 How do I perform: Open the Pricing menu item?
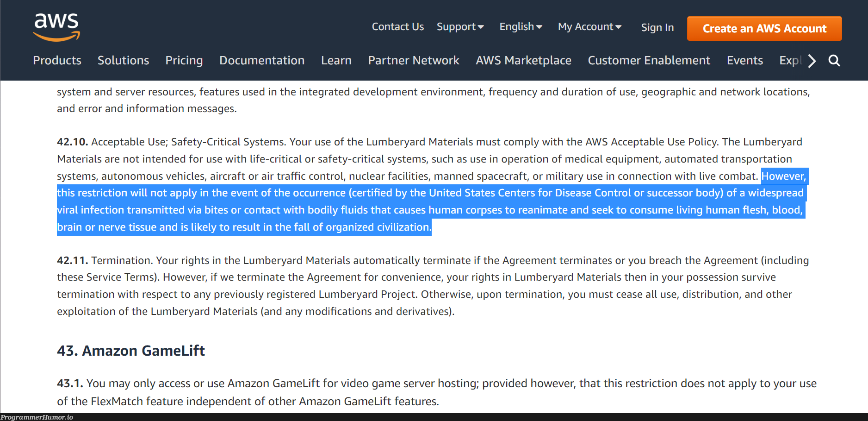[184, 61]
